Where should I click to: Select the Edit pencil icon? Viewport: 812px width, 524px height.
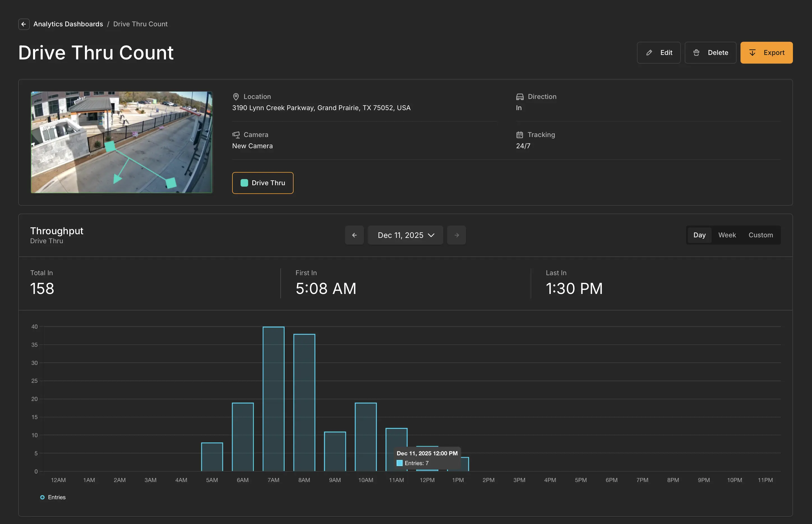point(649,52)
